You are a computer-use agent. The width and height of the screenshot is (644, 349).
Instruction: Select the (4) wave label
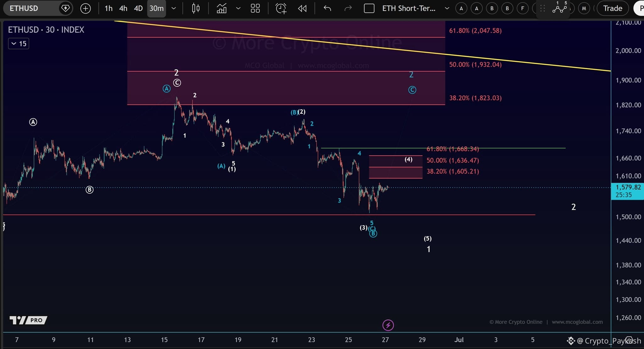(x=408, y=159)
